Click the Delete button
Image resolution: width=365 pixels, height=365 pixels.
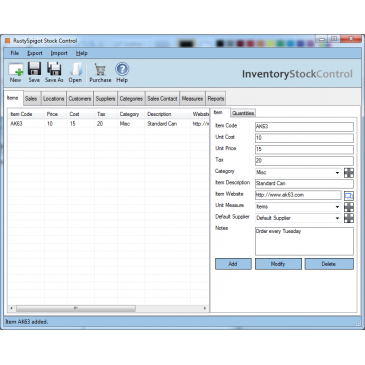(x=329, y=264)
